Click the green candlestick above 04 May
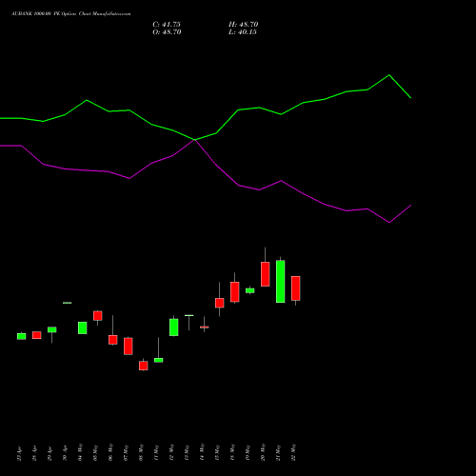The image size is (476, 476). [x=83, y=327]
